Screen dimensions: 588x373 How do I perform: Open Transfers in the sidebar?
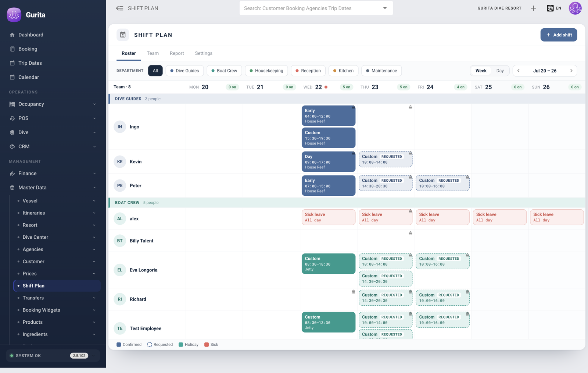(57, 298)
